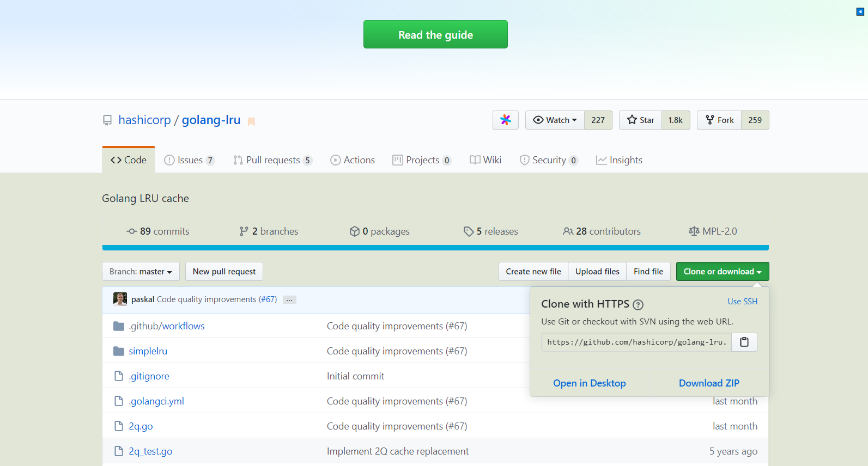View the 1.8k stargazers count
Image resolution: width=868 pixels, height=466 pixels.
tap(676, 120)
